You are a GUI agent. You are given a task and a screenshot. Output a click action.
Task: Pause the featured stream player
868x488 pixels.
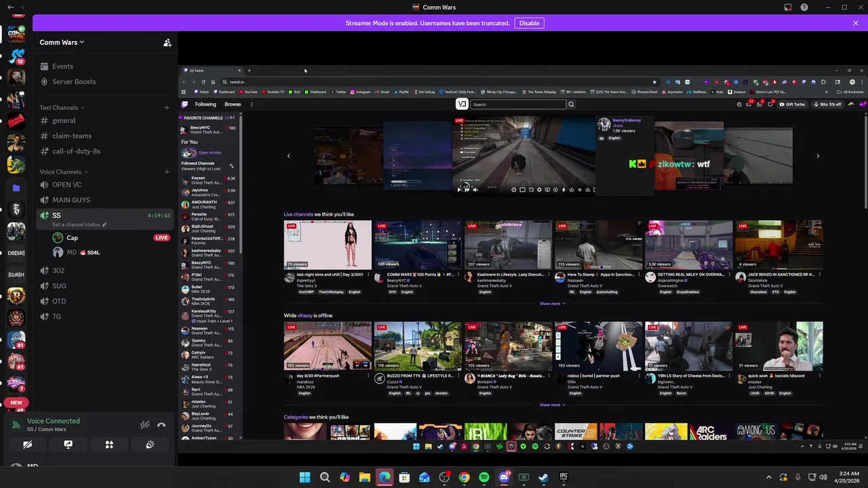click(x=458, y=190)
